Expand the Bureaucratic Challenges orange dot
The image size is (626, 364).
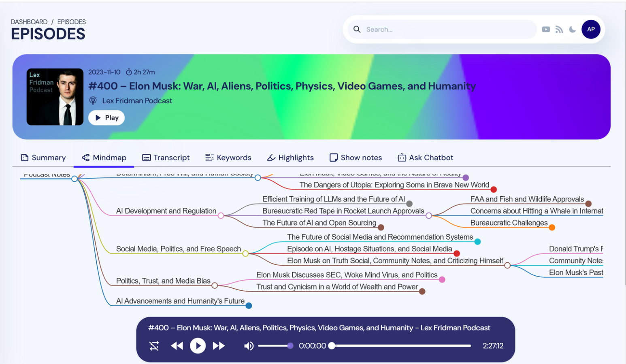pos(552,228)
